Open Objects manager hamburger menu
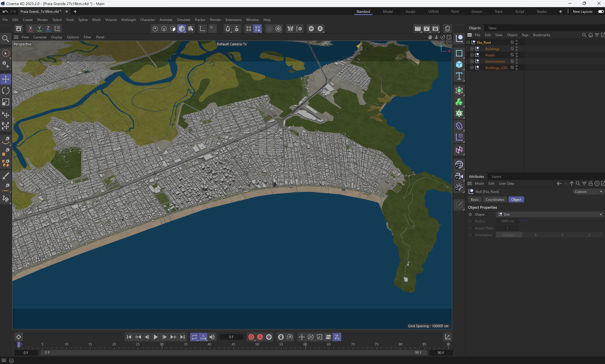 click(x=470, y=35)
